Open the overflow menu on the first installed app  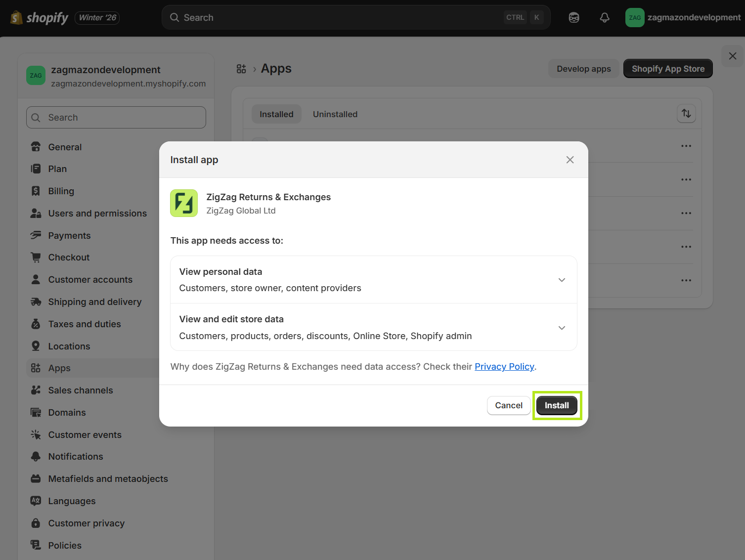(686, 146)
